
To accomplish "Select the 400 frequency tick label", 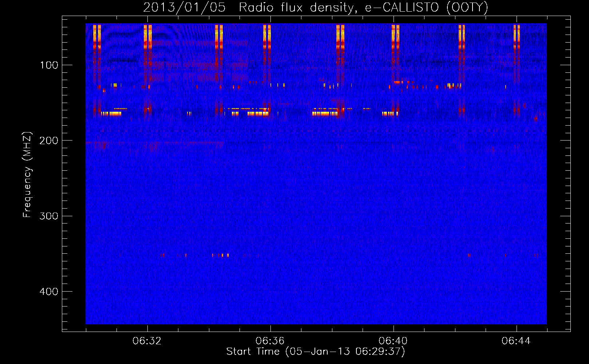I will [x=49, y=292].
